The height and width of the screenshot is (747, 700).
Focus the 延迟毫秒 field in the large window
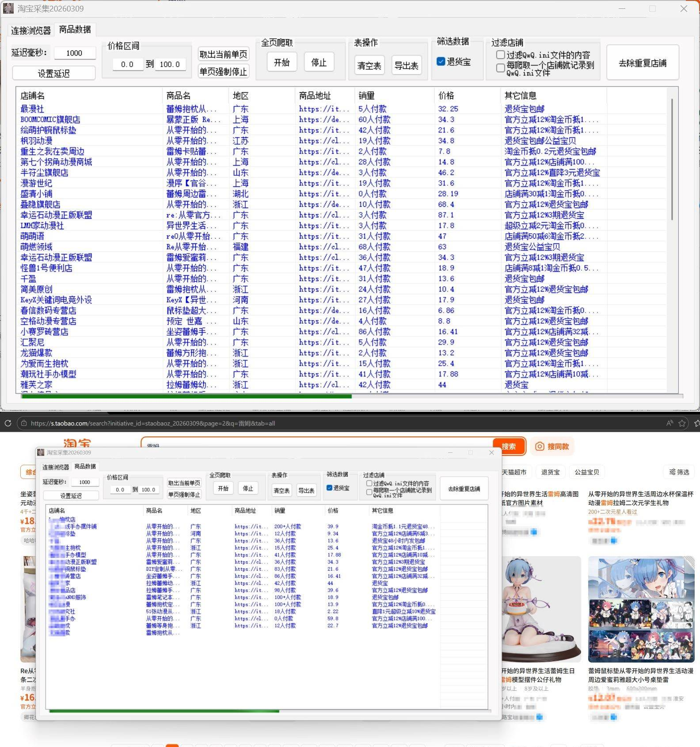74,53
